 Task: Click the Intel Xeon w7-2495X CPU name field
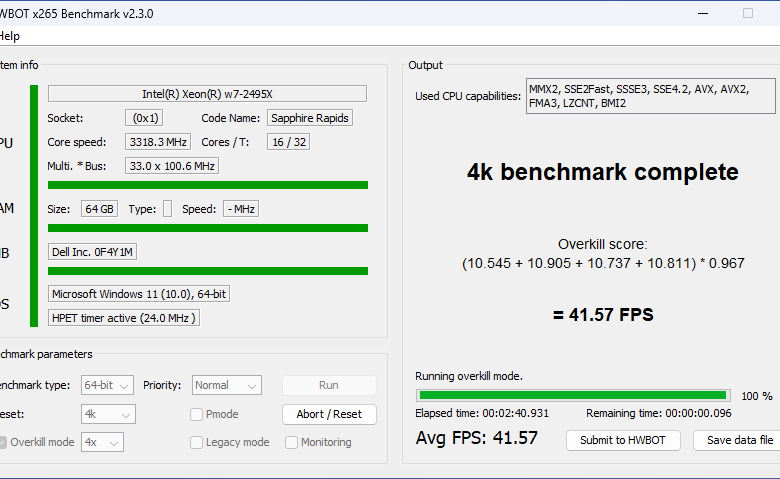[207, 94]
